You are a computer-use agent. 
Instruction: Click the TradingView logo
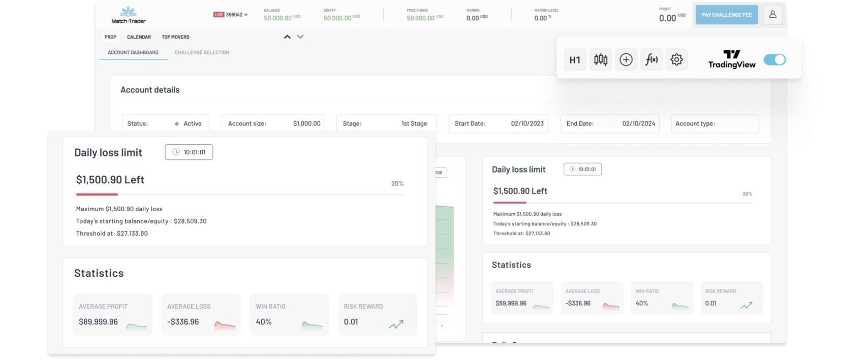pos(732,59)
